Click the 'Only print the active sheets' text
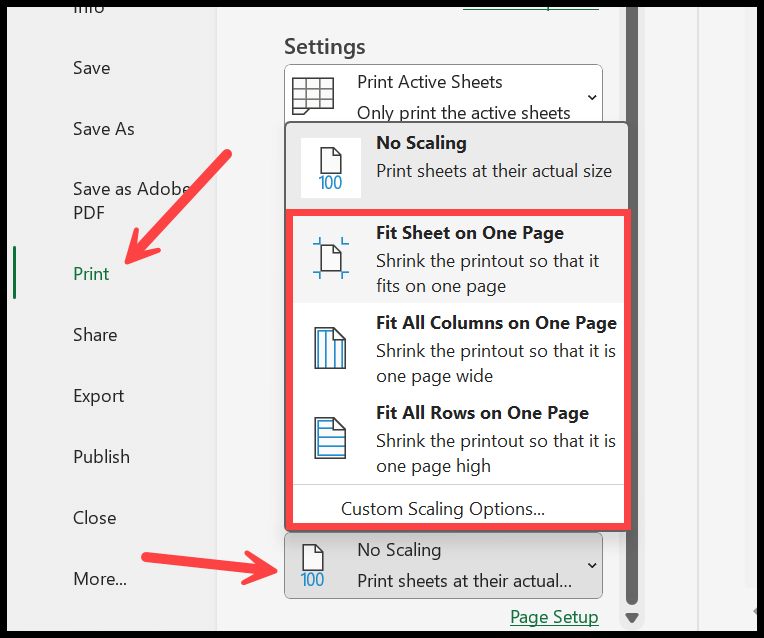This screenshot has height=638, width=764. point(463,113)
